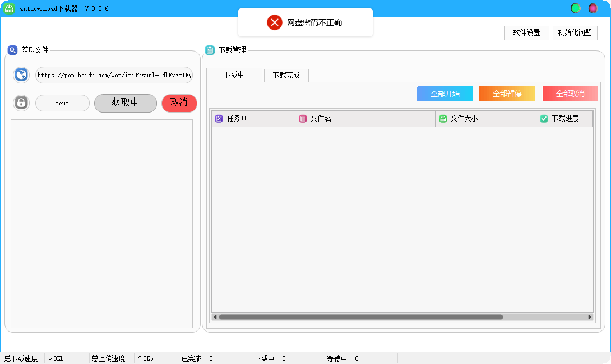Focus the Baidu pan URL input field
The image size is (611, 364).
pos(114,75)
